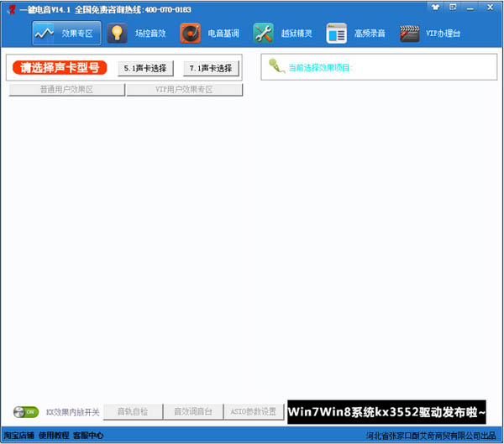Click the 当前选择效果项目 label

tap(321, 67)
